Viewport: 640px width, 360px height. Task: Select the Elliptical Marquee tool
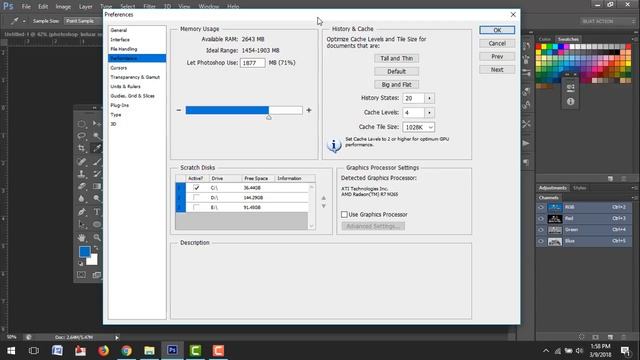coord(82,123)
